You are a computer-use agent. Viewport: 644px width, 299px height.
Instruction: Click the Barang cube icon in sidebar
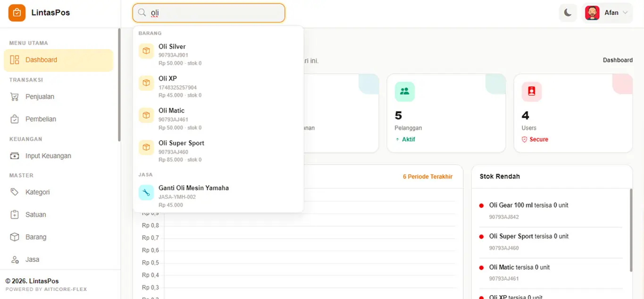15,237
